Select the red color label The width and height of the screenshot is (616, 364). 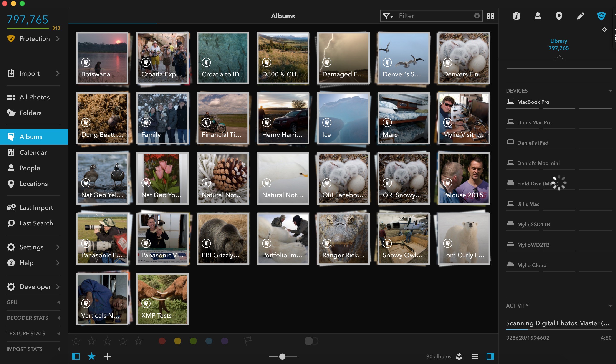pos(162,341)
